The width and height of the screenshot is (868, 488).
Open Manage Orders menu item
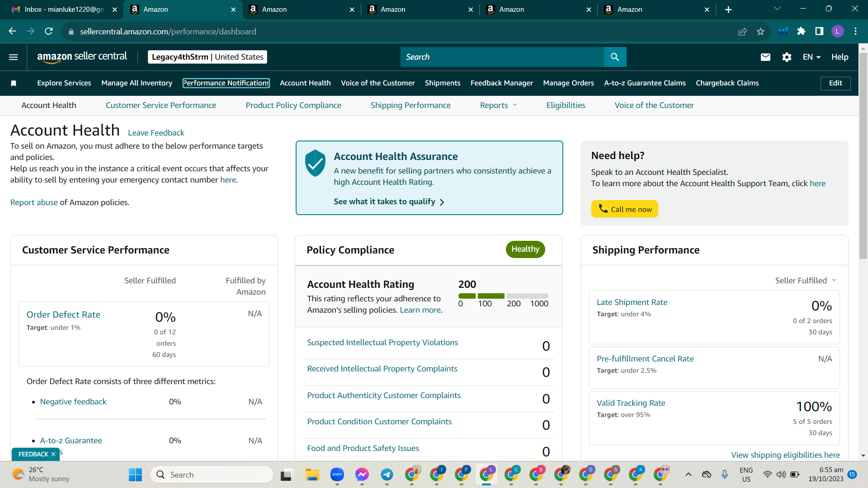(x=568, y=83)
